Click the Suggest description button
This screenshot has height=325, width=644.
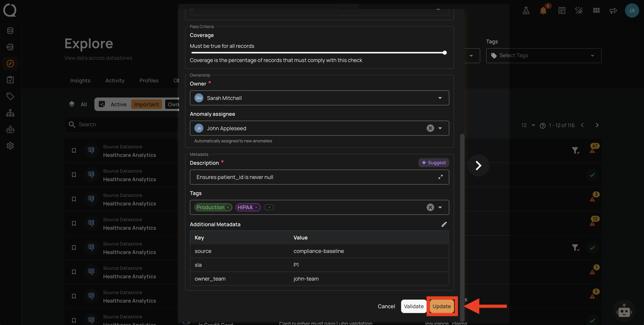pyautogui.click(x=434, y=163)
